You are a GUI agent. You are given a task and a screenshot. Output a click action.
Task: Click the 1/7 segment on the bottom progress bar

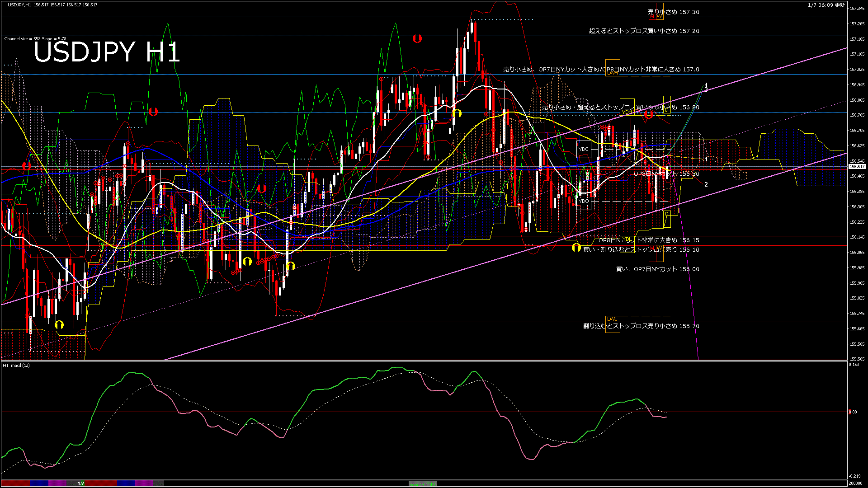point(80,483)
